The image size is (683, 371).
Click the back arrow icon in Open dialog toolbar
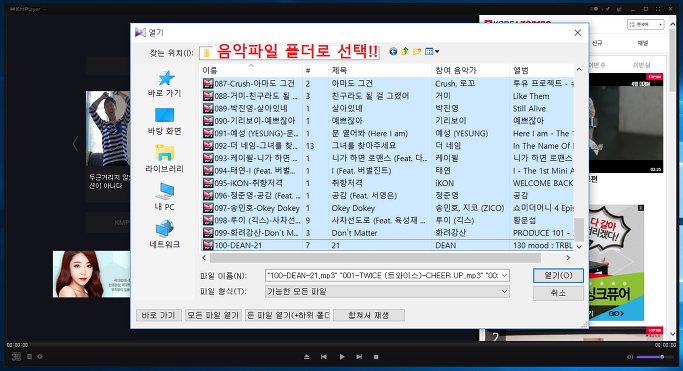[393, 51]
